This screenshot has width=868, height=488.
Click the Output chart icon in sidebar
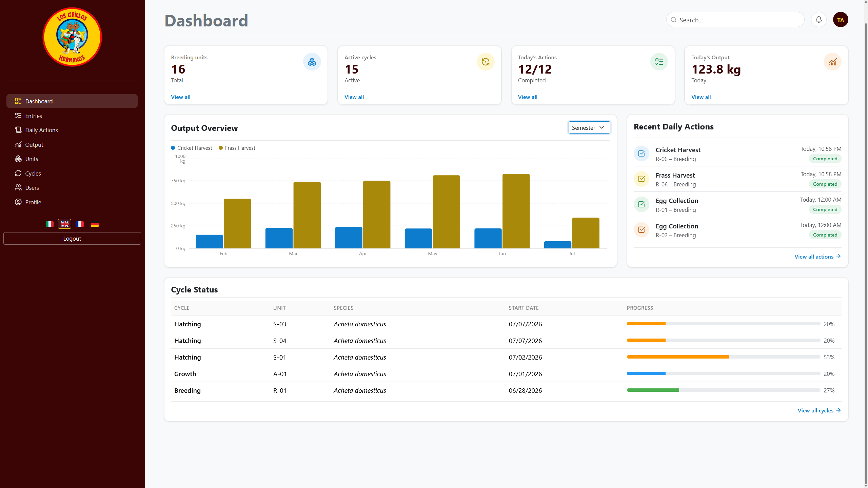18,144
